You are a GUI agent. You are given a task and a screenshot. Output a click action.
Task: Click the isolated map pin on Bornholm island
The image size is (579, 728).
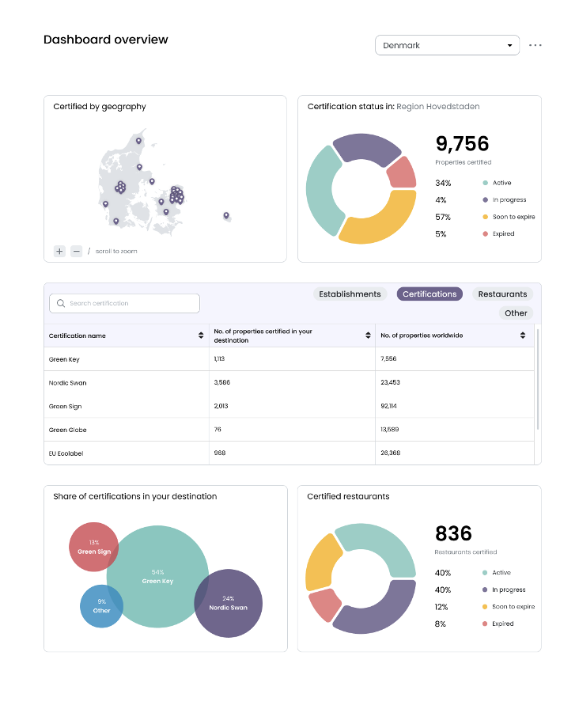click(226, 215)
